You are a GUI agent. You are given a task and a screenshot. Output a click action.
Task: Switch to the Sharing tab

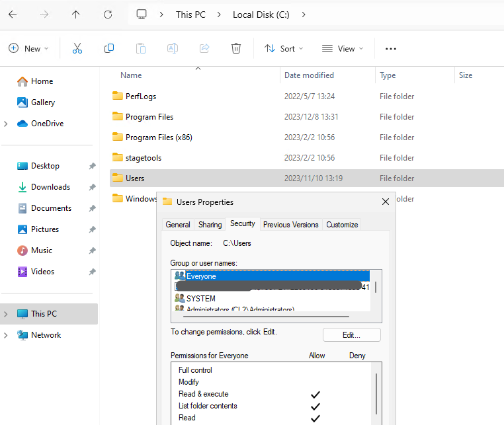[210, 225]
